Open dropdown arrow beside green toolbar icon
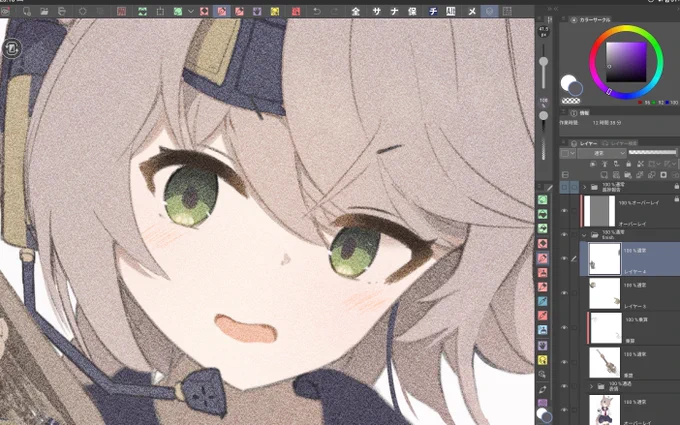The width and height of the screenshot is (680, 425). [190, 11]
